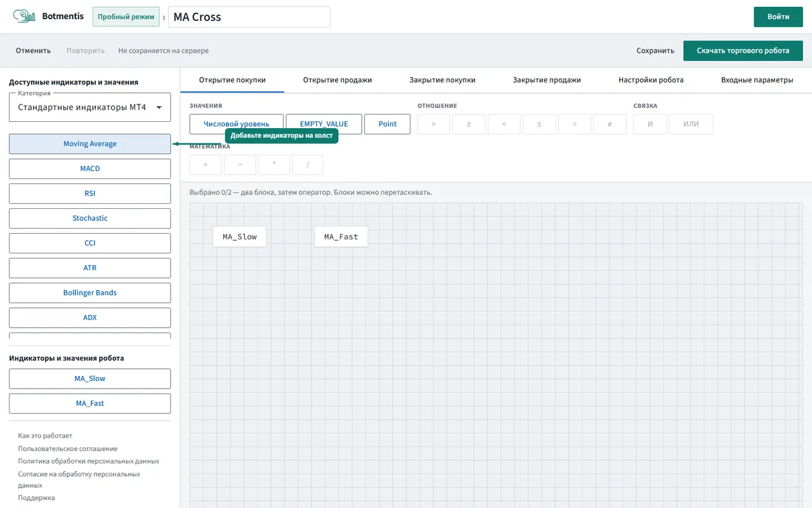Open the Категория dropdown
Image resolution: width=812 pixels, height=508 pixels.
90,107
